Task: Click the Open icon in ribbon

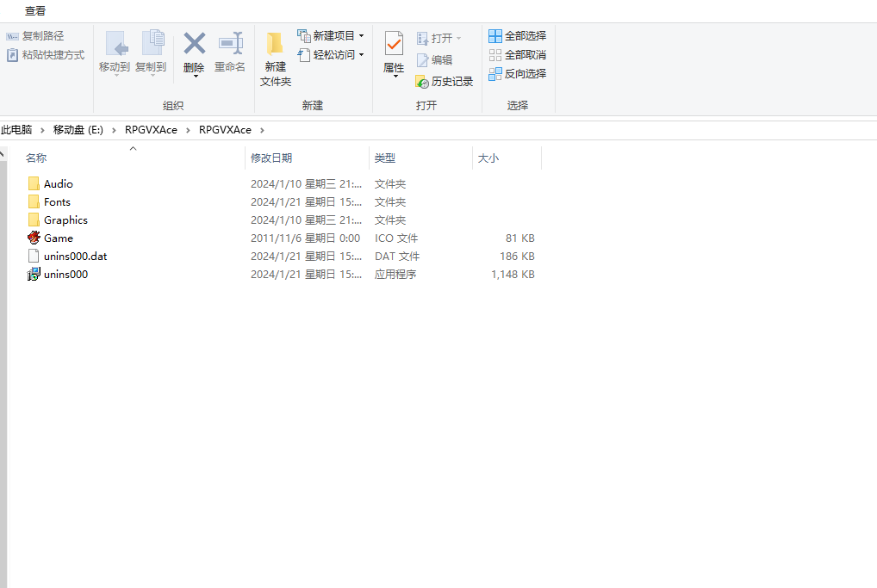Action: 422,39
